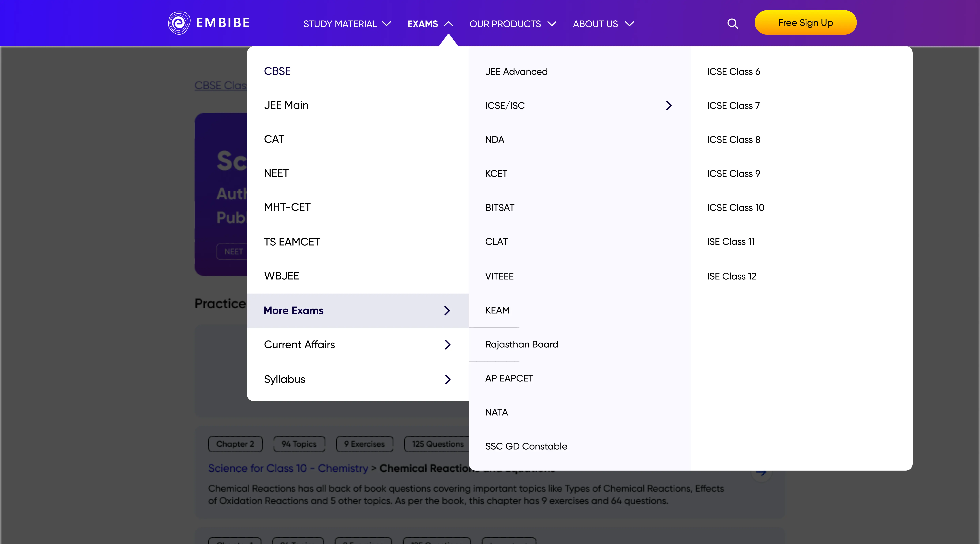Viewport: 980px width, 544px height.
Task: Open WBJEE exam page
Action: (282, 276)
